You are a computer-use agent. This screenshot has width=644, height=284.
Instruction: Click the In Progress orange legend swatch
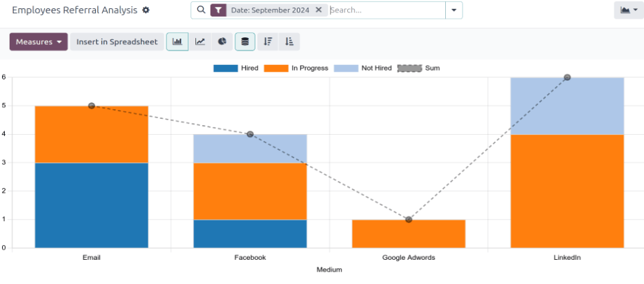pos(276,68)
